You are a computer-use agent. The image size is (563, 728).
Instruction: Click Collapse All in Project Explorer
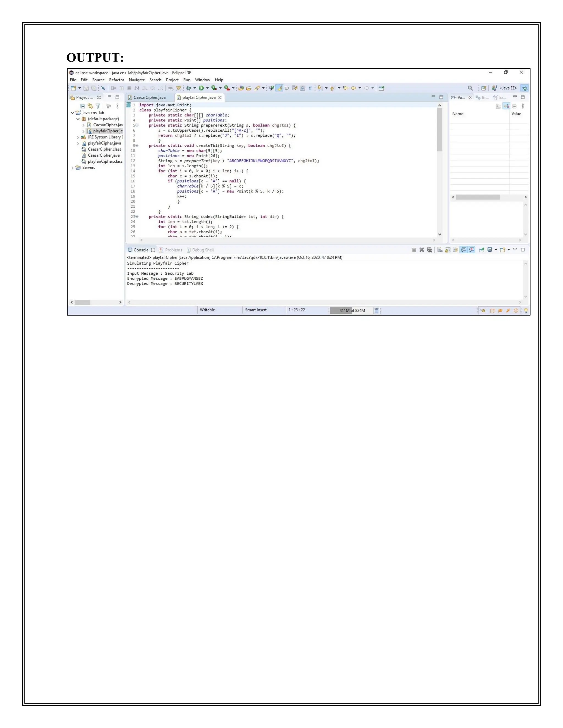pos(82,106)
